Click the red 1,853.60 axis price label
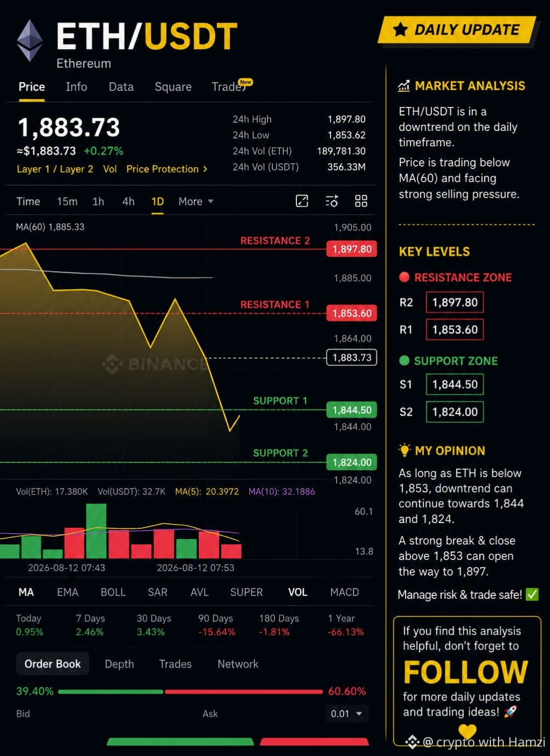550x756 pixels. [352, 313]
